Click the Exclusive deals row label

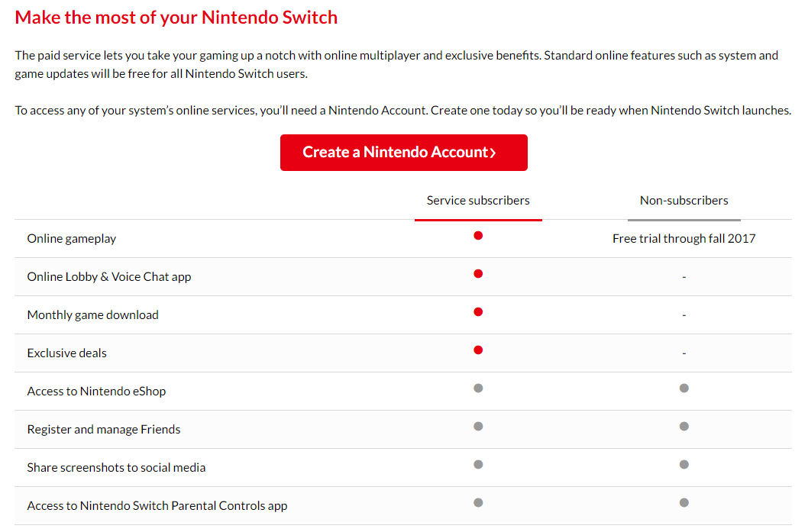(x=66, y=353)
